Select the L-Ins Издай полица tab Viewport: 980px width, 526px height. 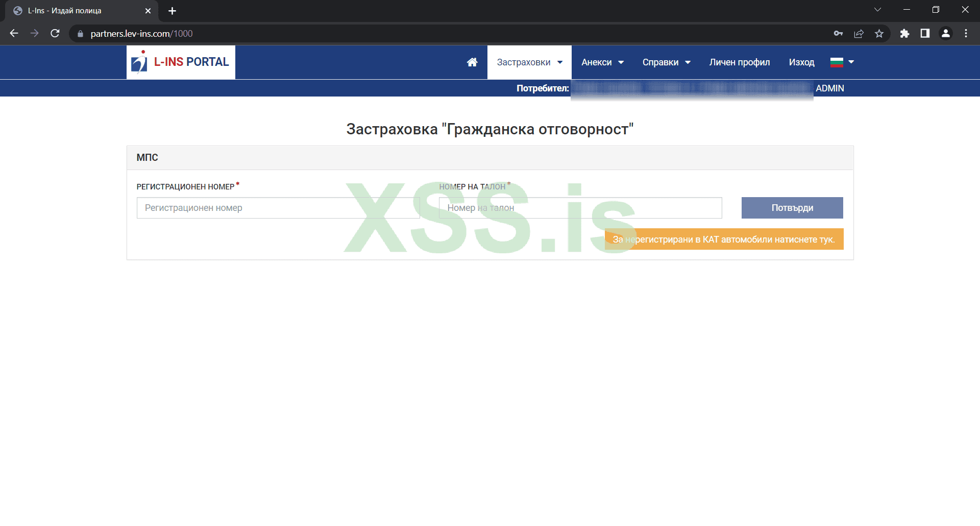tap(82, 11)
